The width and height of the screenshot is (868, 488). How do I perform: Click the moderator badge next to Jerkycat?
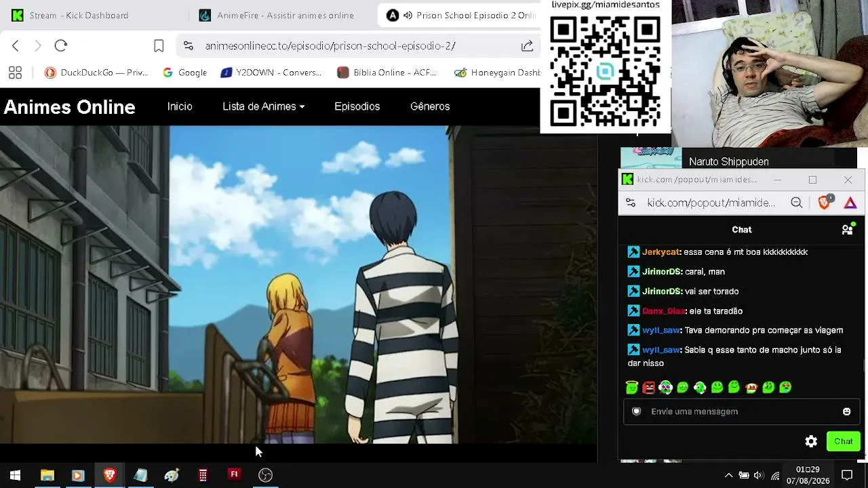click(633, 252)
